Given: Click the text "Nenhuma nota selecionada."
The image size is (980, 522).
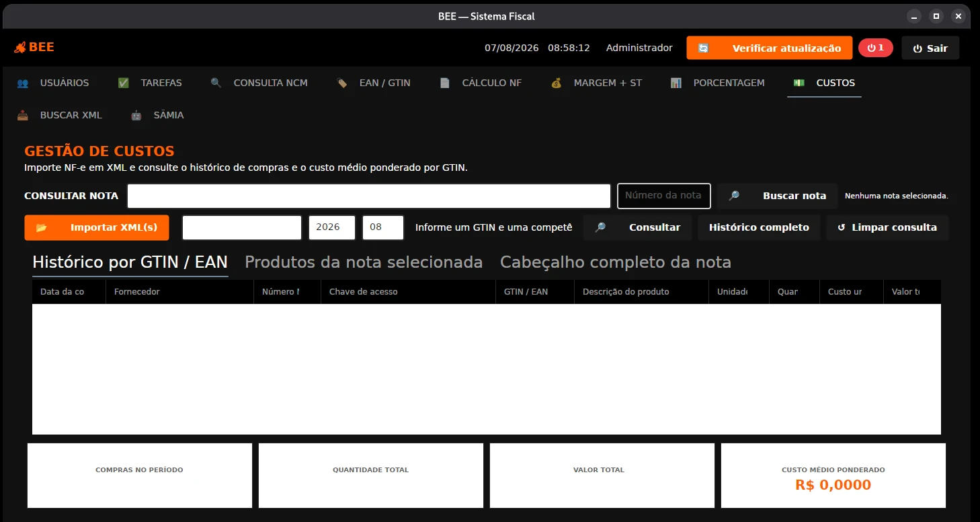Looking at the screenshot, I should pyautogui.click(x=897, y=196).
